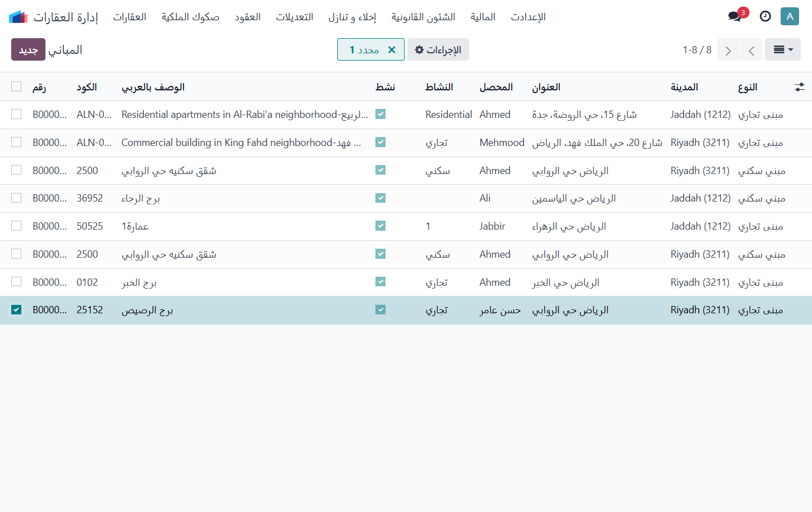This screenshot has width=812, height=512.
Task: Click the حسن عامر collector cell
Action: coord(500,310)
